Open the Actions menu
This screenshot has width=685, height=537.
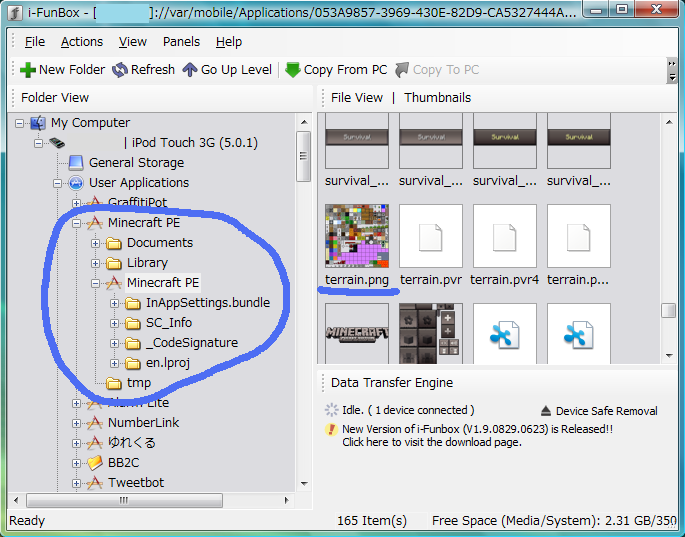(x=82, y=42)
